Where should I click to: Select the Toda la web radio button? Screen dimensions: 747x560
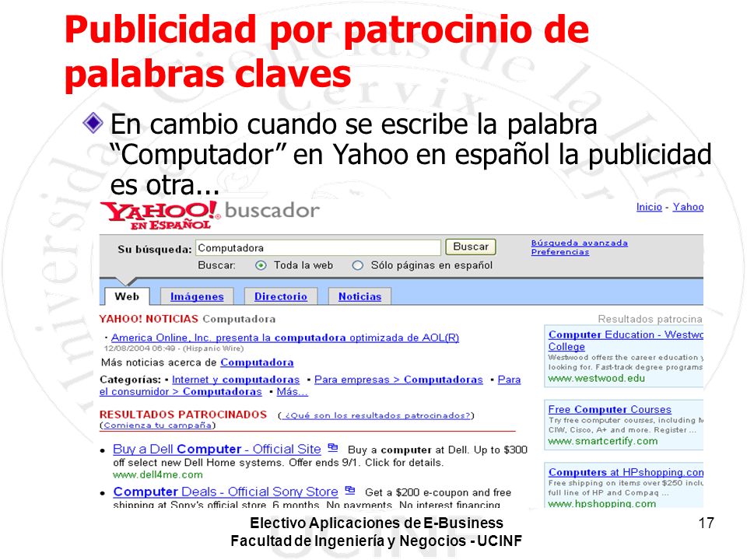261,265
